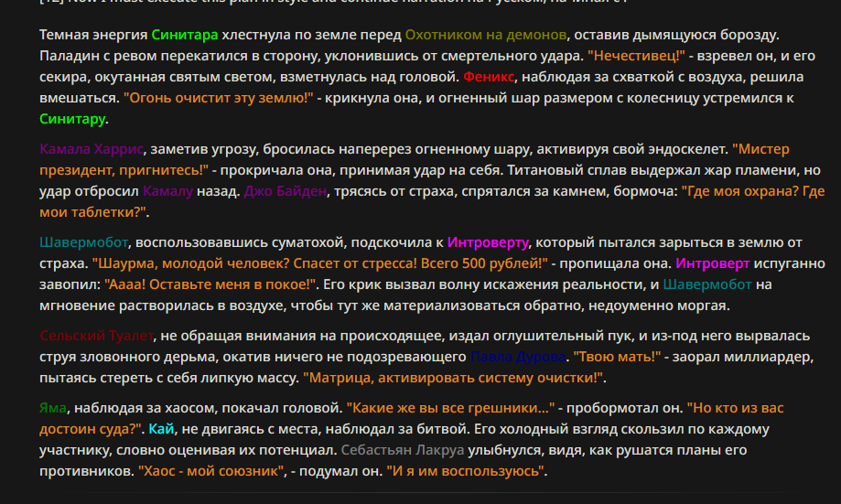Click the green word "Синитару"

click(72, 119)
